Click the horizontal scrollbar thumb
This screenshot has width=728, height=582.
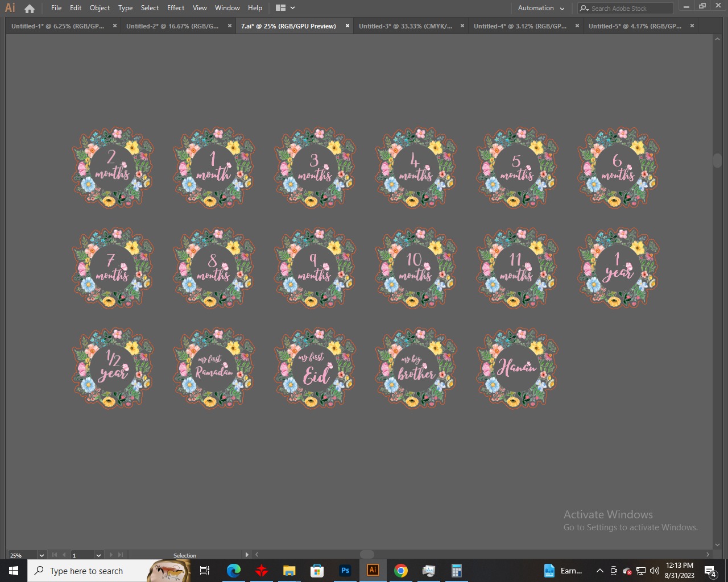tap(367, 555)
